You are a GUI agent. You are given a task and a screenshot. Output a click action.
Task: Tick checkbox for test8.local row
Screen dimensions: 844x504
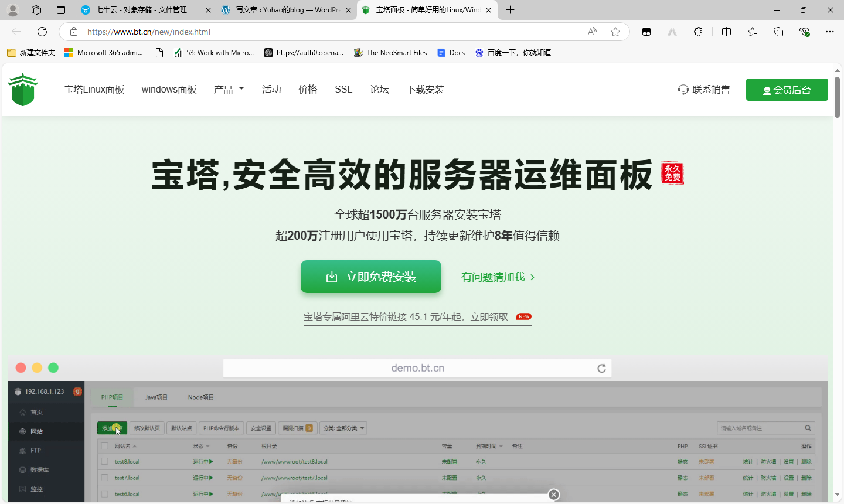pos(105,462)
